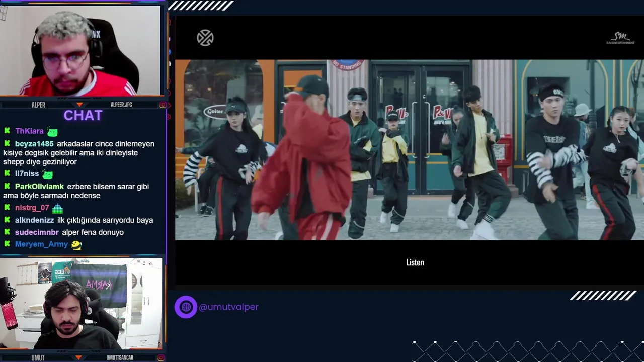Open the Meryem_Army chat username
Viewport: 644px width, 362px height.
pyautogui.click(x=41, y=244)
